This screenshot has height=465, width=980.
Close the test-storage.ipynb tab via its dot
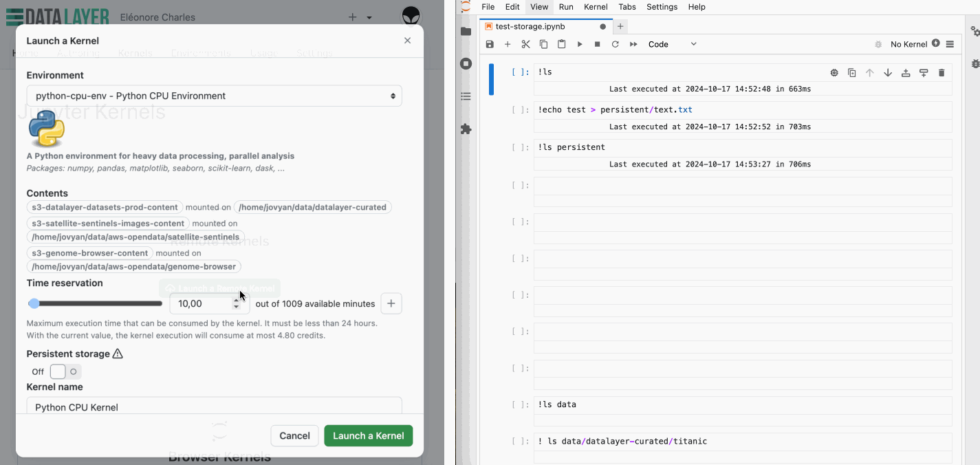coord(602,27)
